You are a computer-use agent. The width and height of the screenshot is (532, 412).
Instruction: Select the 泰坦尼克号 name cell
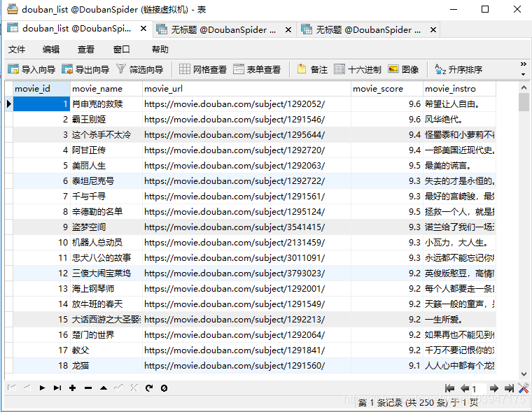(106, 181)
